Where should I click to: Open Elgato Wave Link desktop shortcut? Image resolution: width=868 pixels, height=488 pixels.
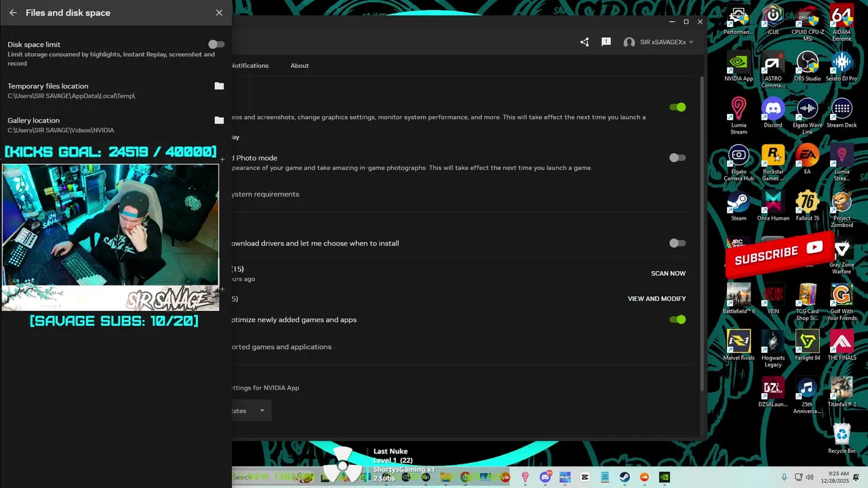coord(808,117)
